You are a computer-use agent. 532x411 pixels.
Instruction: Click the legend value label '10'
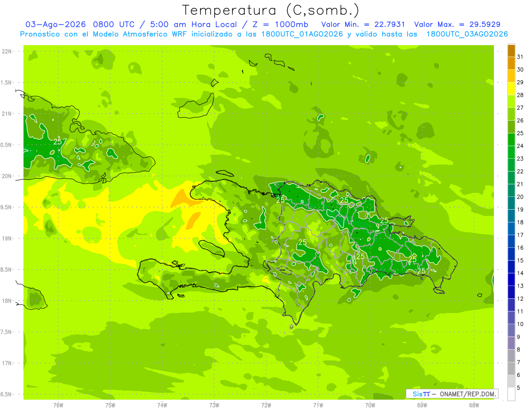coord(520,324)
